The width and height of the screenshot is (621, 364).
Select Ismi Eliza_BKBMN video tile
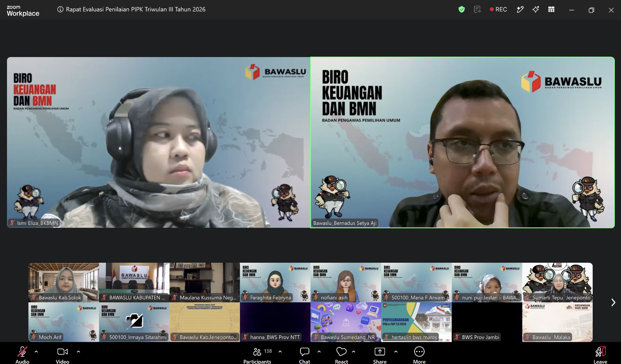coord(159,142)
